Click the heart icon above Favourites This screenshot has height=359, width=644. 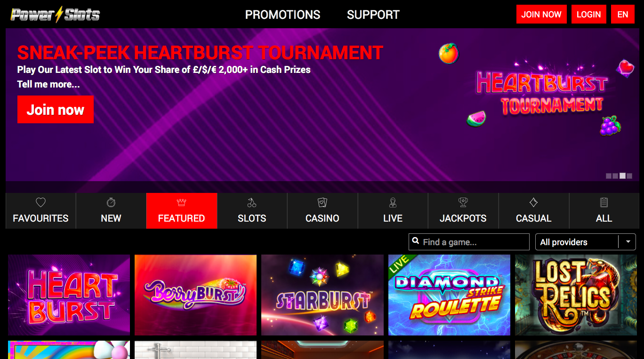(41, 202)
